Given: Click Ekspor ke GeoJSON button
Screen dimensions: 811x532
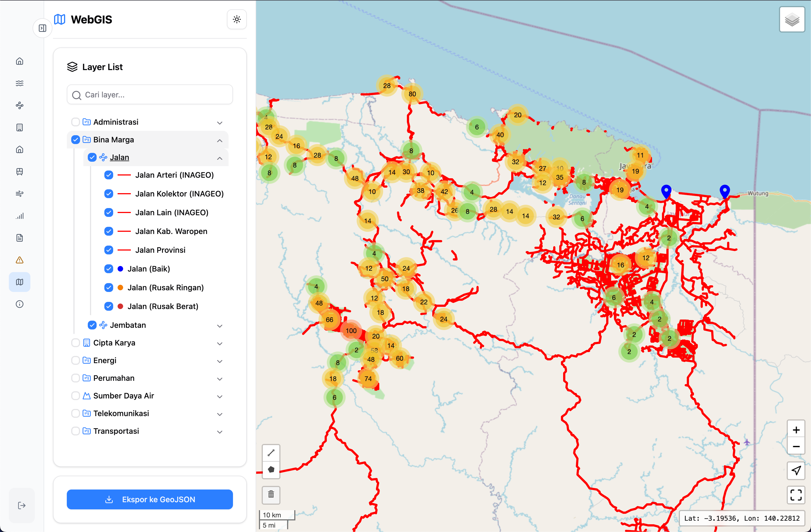Looking at the screenshot, I should point(150,499).
